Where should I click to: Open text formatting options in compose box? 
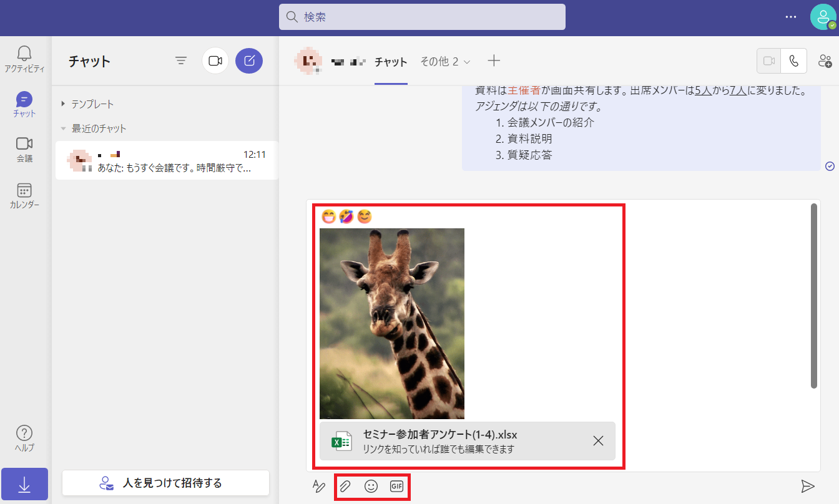click(319, 486)
